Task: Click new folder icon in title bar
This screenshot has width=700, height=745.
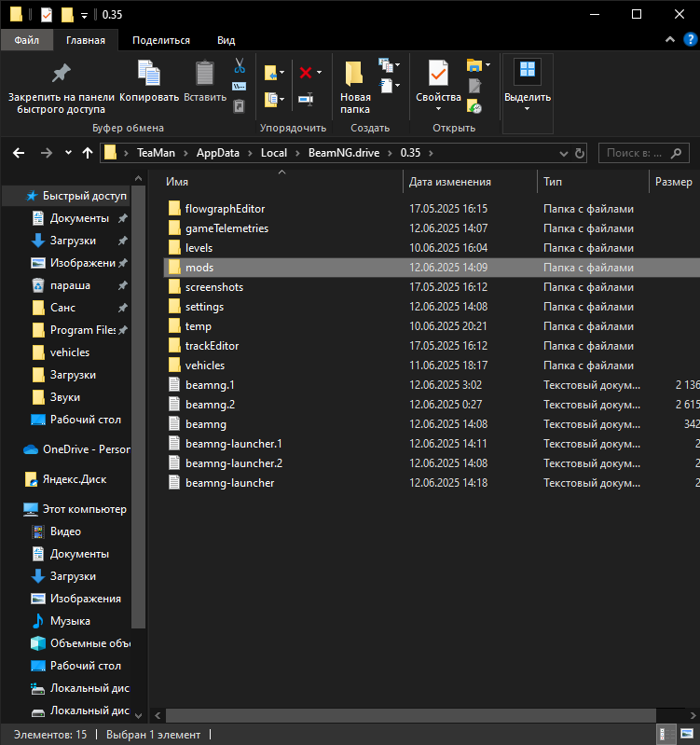Action: pyautogui.click(x=67, y=15)
